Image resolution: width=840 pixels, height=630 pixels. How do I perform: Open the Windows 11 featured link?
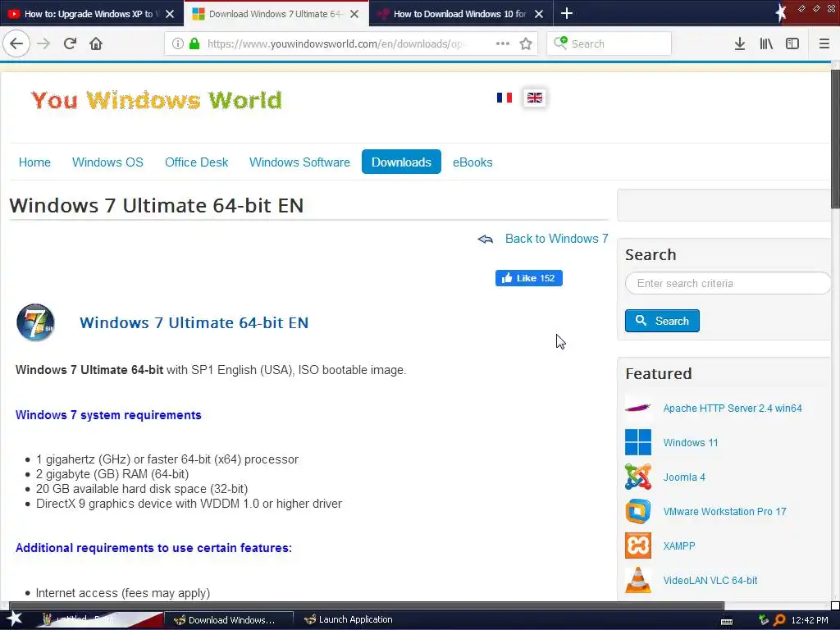point(691,442)
